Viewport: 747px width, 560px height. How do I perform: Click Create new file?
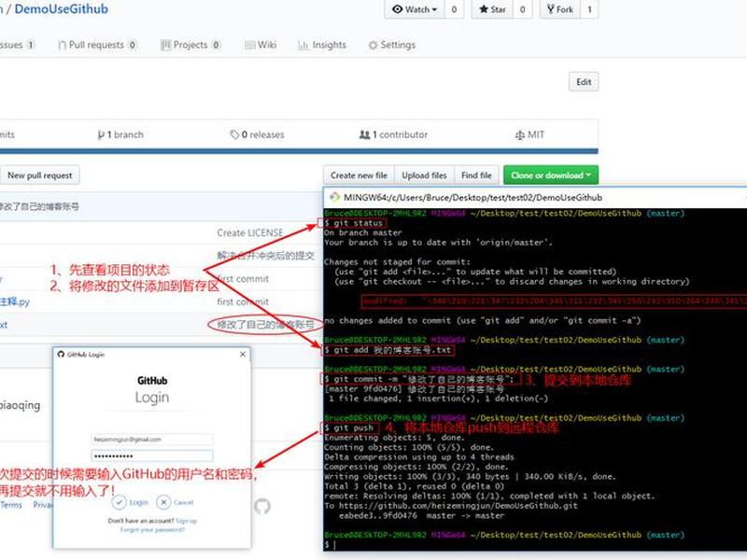(x=359, y=175)
